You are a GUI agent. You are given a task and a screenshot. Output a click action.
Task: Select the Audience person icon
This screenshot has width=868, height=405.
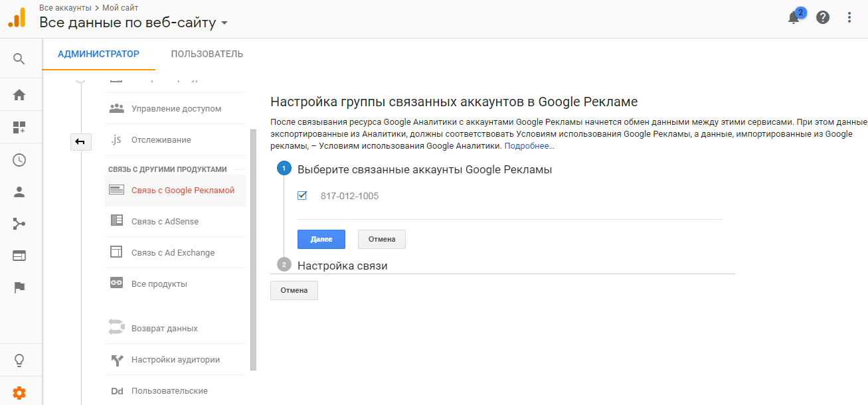[x=19, y=192]
